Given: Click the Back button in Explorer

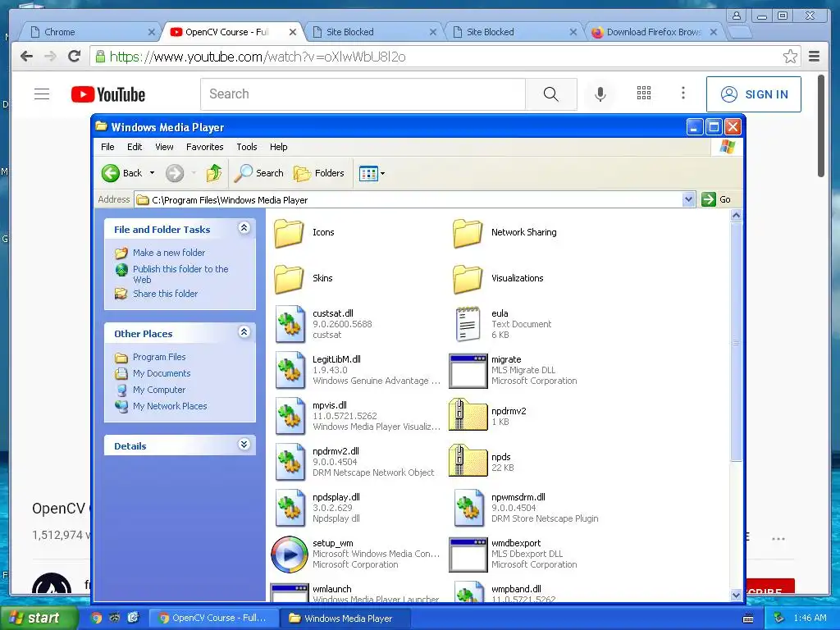Looking at the screenshot, I should pos(122,173).
